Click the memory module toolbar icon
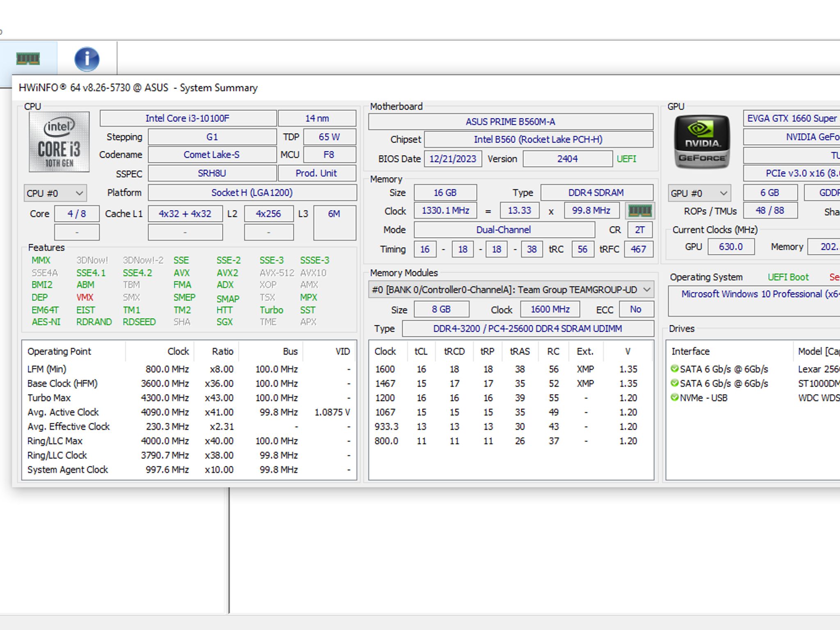 coord(28,59)
